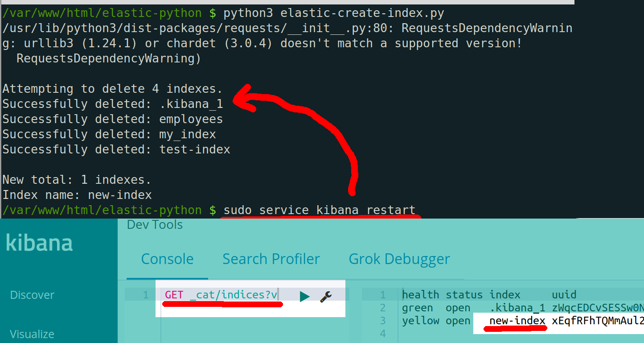
Task: Click the sudo service kibana restart command text
Action: click(x=320, y=210)
